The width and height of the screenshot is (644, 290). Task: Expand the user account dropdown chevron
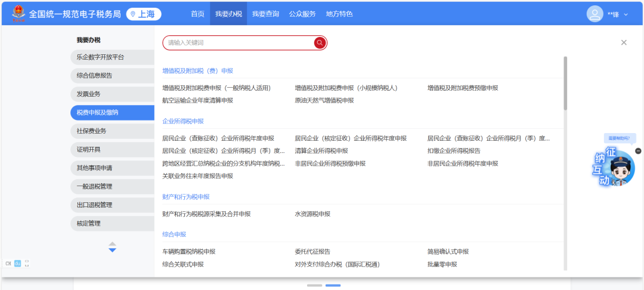(x=626, y=14)
